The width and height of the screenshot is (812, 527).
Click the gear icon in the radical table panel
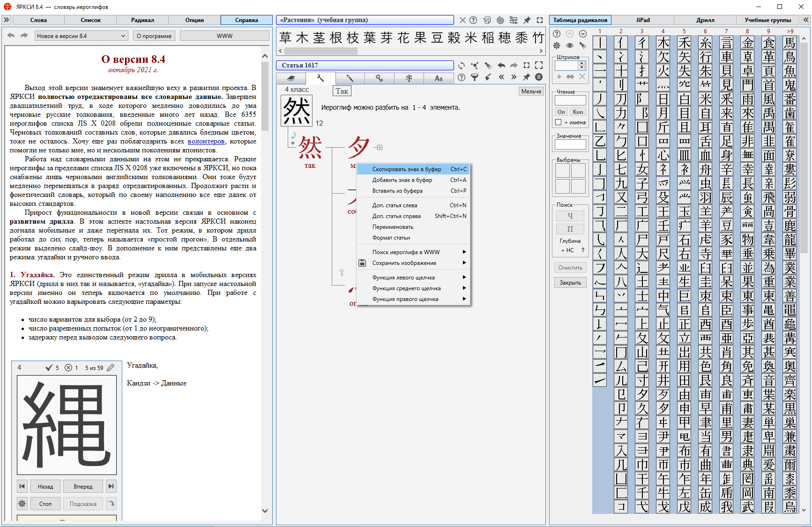pos(557,45)
